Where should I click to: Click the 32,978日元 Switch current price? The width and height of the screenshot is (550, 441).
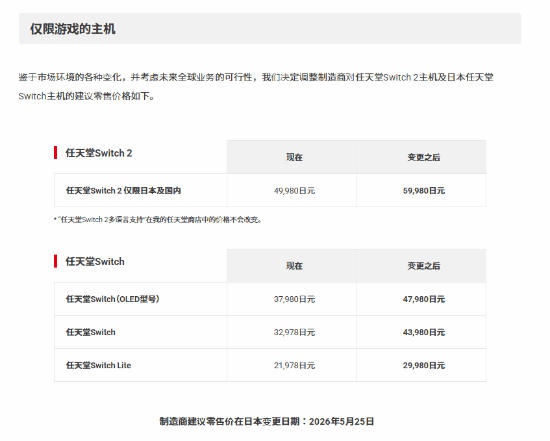[294, 332]
